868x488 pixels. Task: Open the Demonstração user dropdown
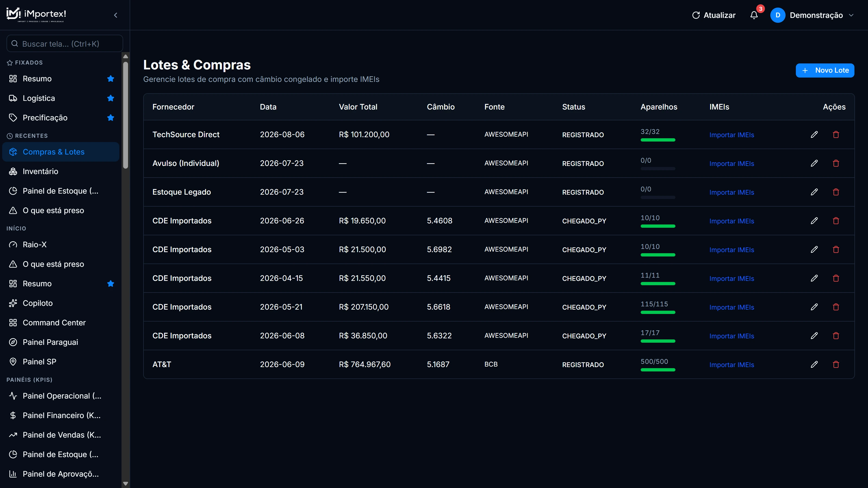pos(812,15)
